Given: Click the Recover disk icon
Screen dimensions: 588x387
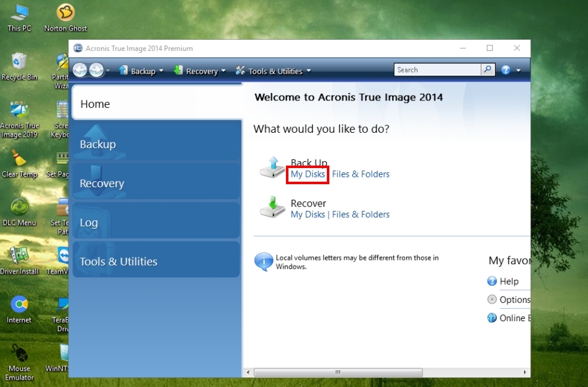Looking at the screenshot, I should pos(273,207).
